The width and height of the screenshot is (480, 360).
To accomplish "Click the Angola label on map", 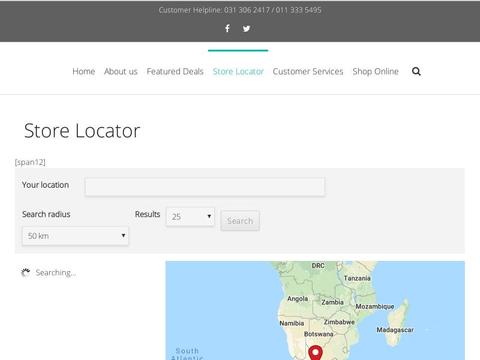I will 298,299.
